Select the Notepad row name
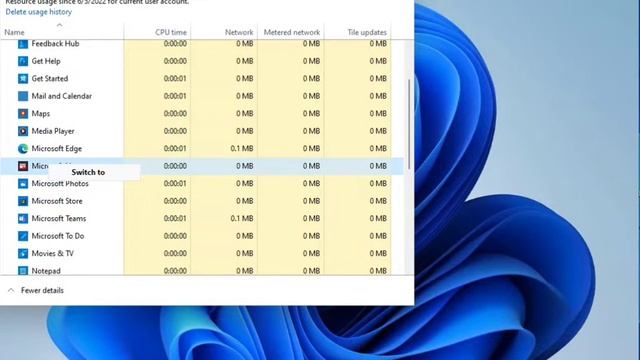Image resolution: width=640 pixels, height=360 pixels. tap(46, 271)
